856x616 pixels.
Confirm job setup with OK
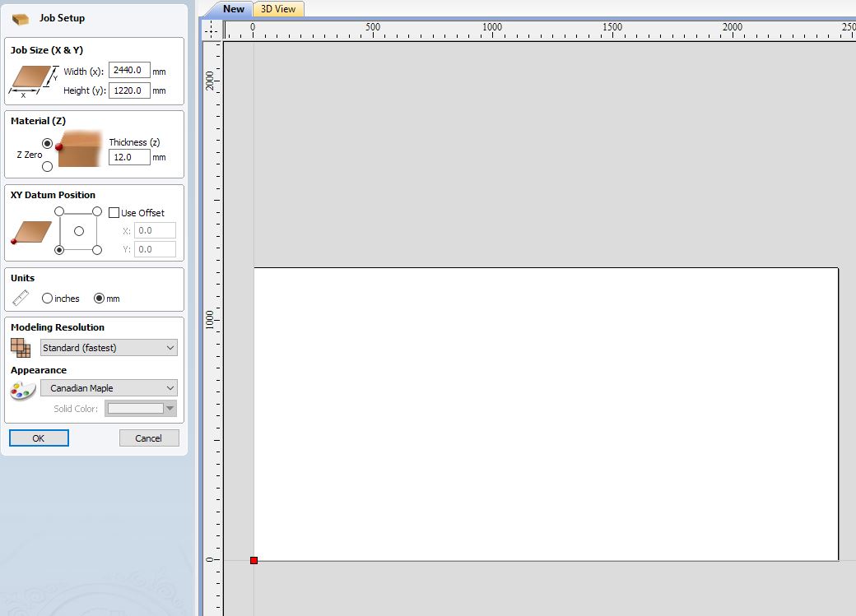pyautogui.click(x=39, y=438)
